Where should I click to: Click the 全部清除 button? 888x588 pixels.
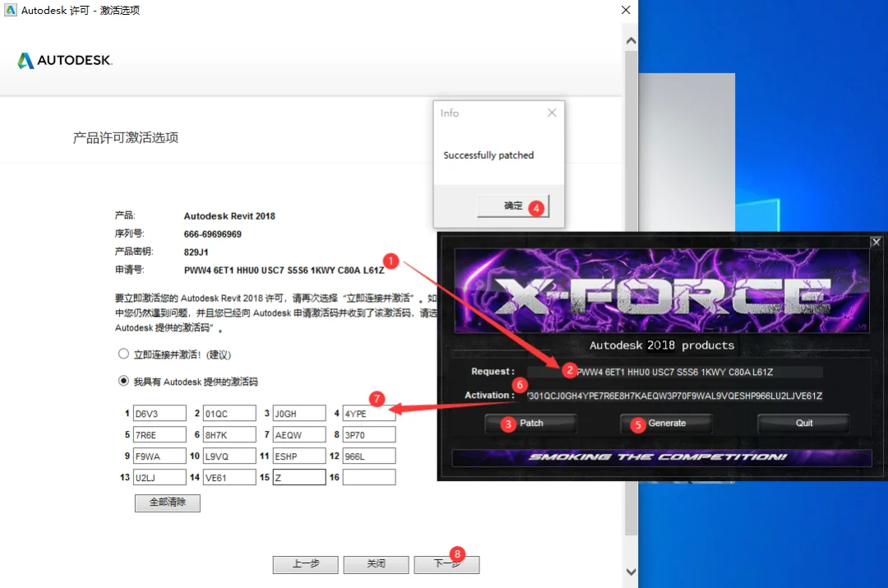pos(168,502)
